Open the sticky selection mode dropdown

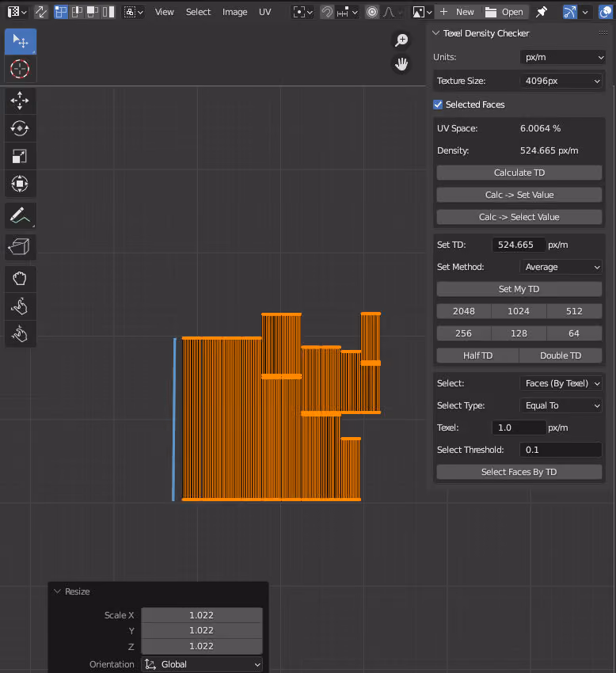pyautogui.click(x=134, y=12)
